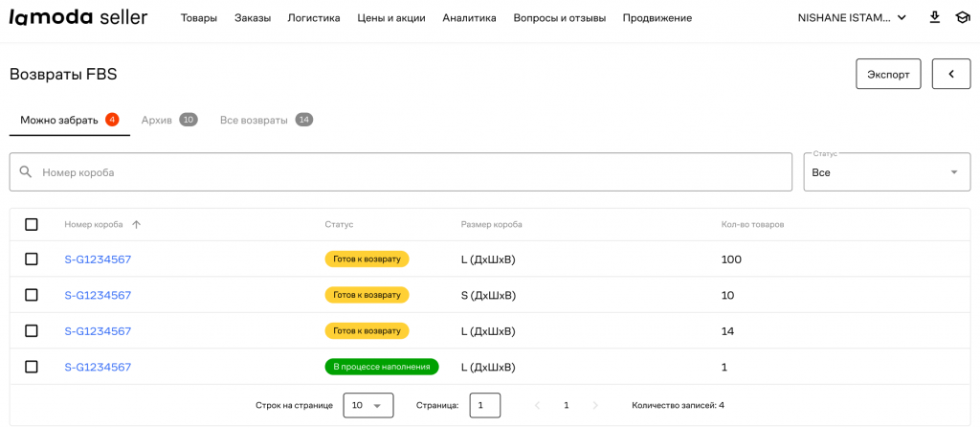Click the next page arrow in pagination
The width and height of the screenshot is (980, 428).
(595, 405)
